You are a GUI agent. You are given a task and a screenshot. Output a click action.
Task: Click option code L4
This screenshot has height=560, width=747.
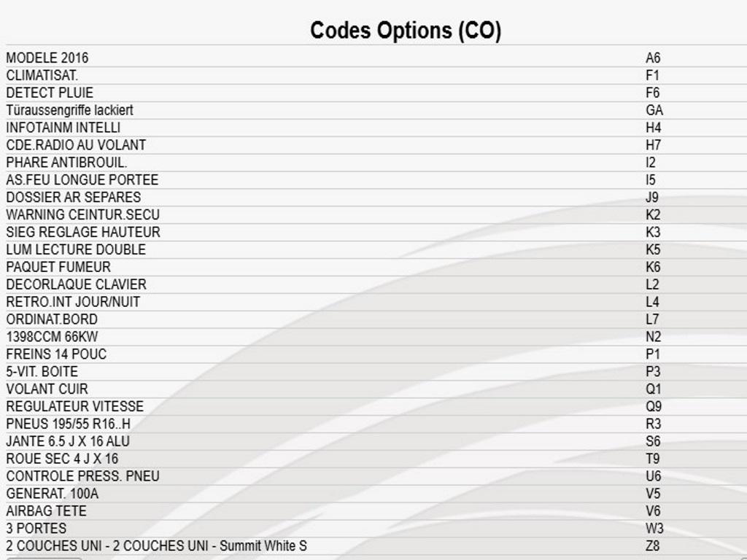[x=652, y=302]
